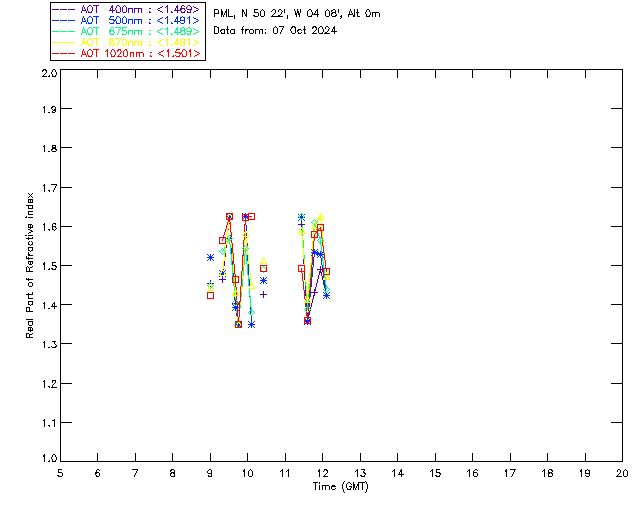Viewport: 640px width, 512px height.
Task: Click the 1.5 y-axis tick label
Action: pyautogui.click(x=49, y=266)
